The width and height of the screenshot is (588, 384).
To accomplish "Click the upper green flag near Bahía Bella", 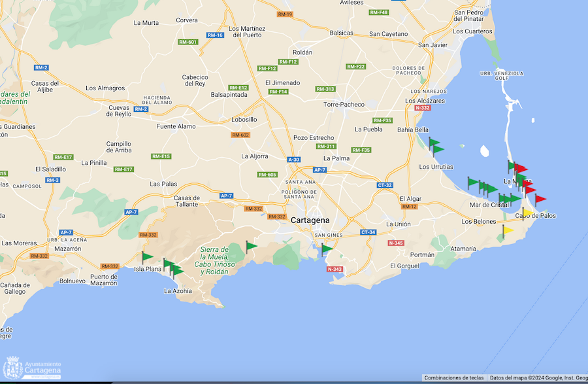I will [434, 142].
